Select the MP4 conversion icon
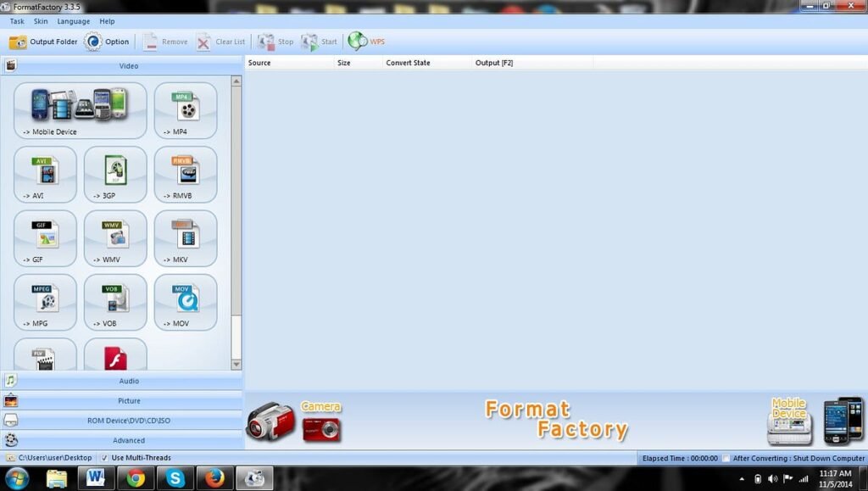Image resolution: width=868 pixels, height=491 pixels. tap(186, 110)
